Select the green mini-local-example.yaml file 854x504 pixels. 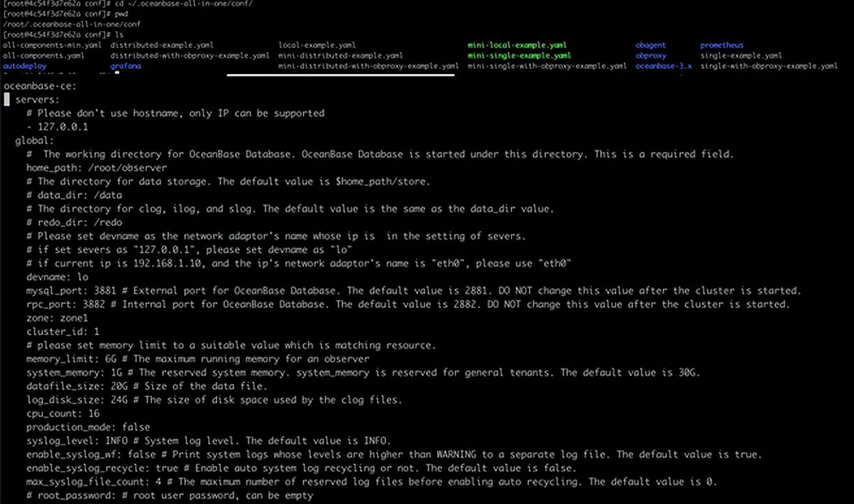[517, 45]
